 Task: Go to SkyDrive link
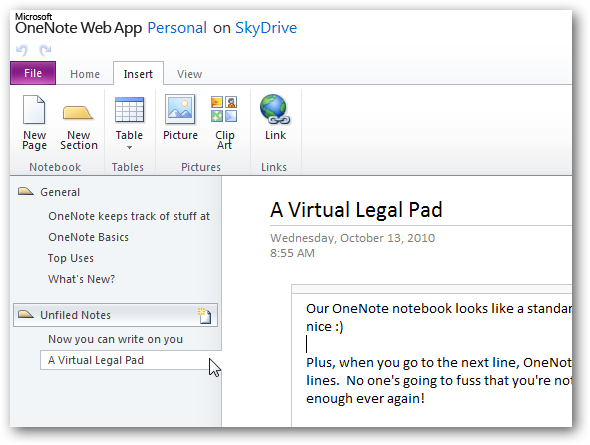pyautogui.click(x=266, y=28)
